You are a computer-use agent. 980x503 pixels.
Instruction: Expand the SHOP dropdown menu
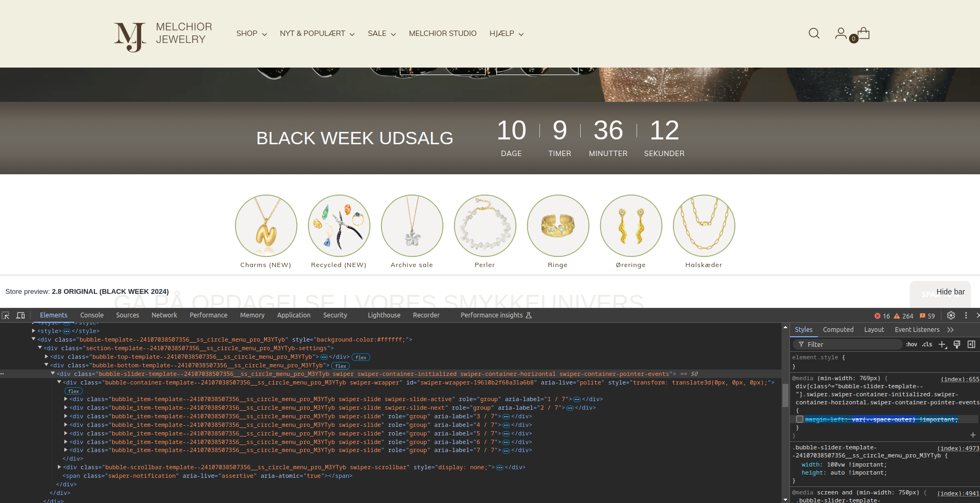click(252, 33)
